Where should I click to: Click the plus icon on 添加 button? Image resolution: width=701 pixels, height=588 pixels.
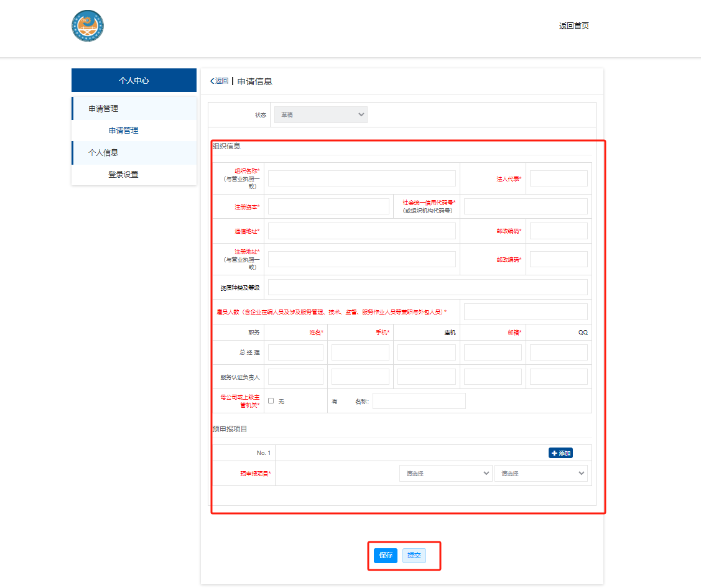pos(554,453)
